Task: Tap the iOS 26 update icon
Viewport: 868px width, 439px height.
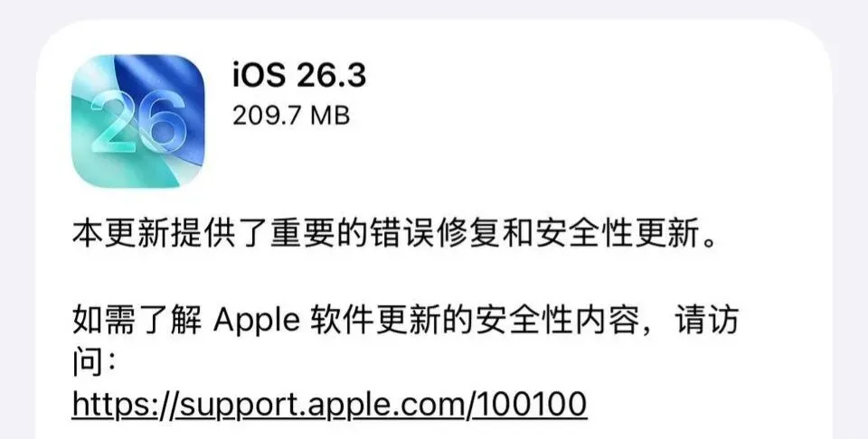Action: coord(137,121)
